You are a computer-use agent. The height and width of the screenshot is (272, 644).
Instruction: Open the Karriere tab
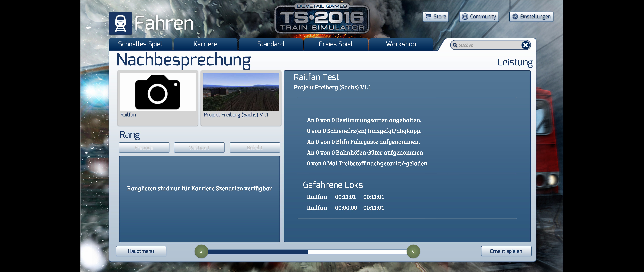click(x=205, y=44)
